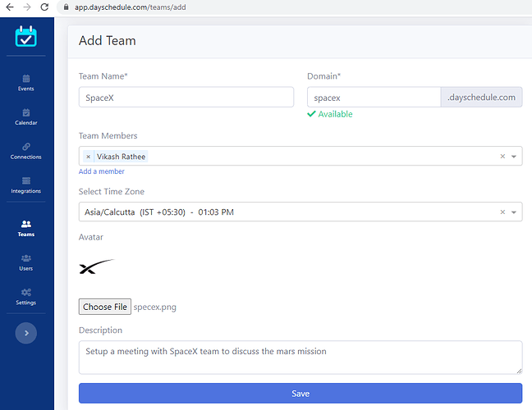The width and height of the screenshot is (532, 410).
Task: Expand the Team Members dropdown arrow
Action: [x=514, y=157]
